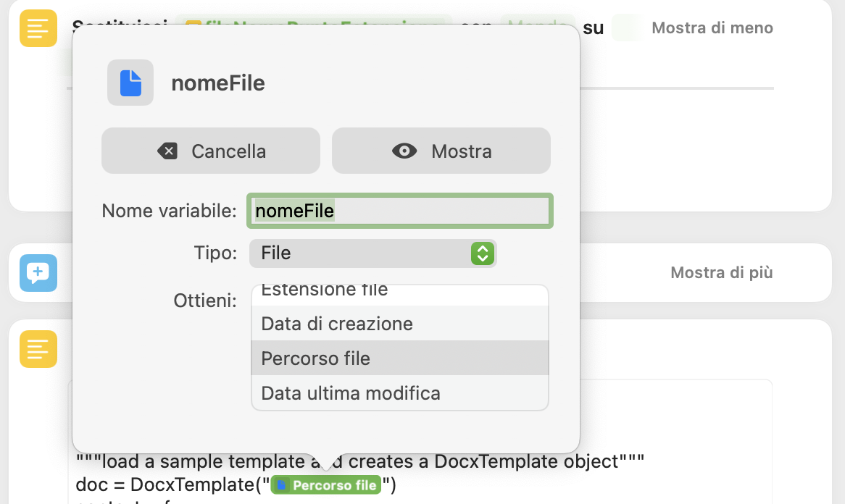Click the eye icon beside Mostra

click(404, 151)
